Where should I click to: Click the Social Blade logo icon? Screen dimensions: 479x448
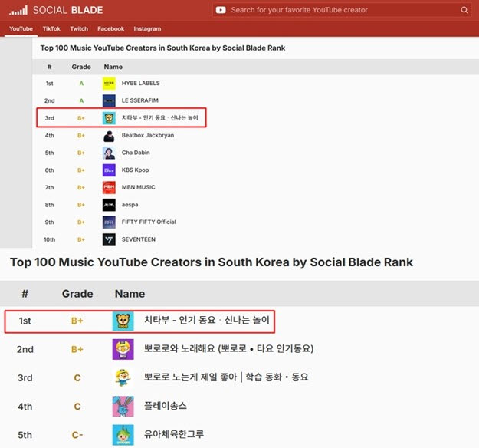coord(17,10)
